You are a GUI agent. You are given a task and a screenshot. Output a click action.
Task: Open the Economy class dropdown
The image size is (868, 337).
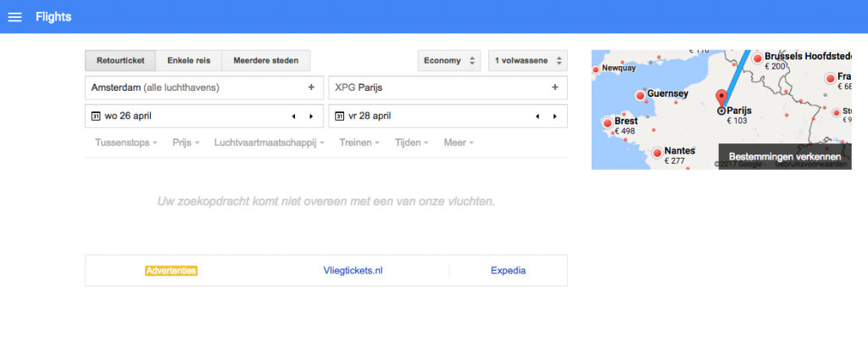pyautogui.click(x=449, y=60)
